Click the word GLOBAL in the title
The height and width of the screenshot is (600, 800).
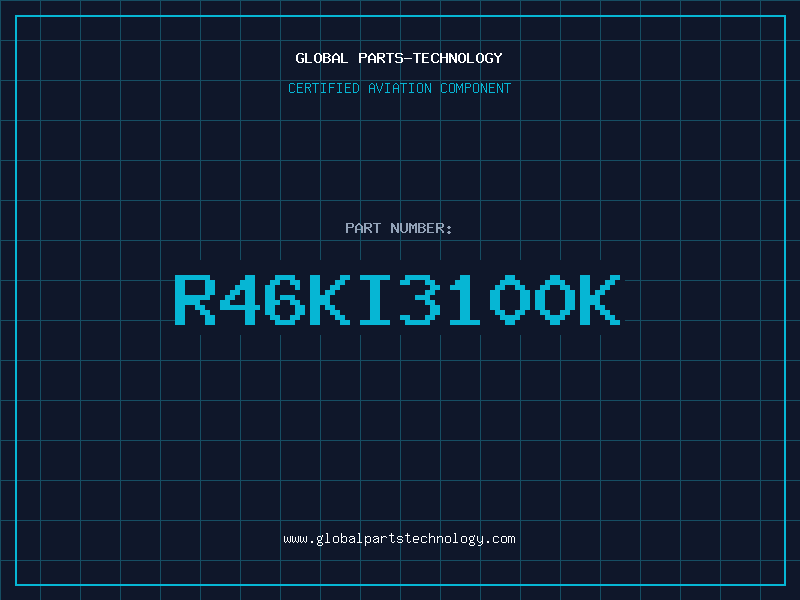[322, 58]
